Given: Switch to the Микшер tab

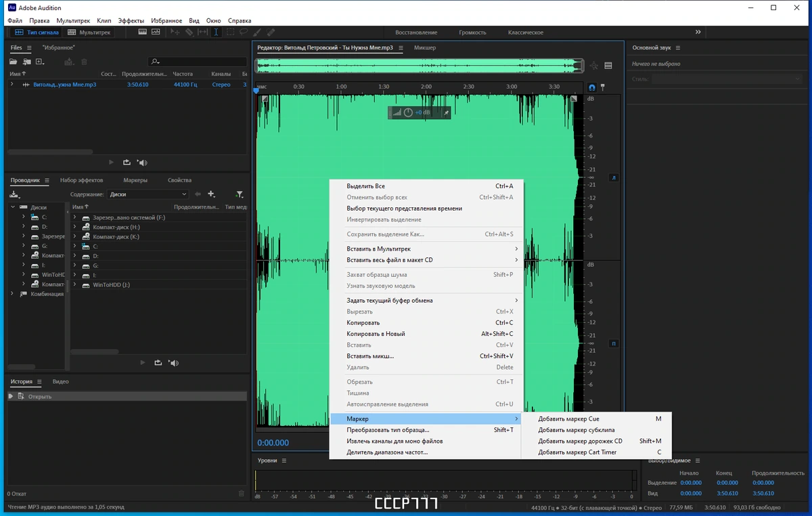Looking at the screenshot, I should click(425, 48).
